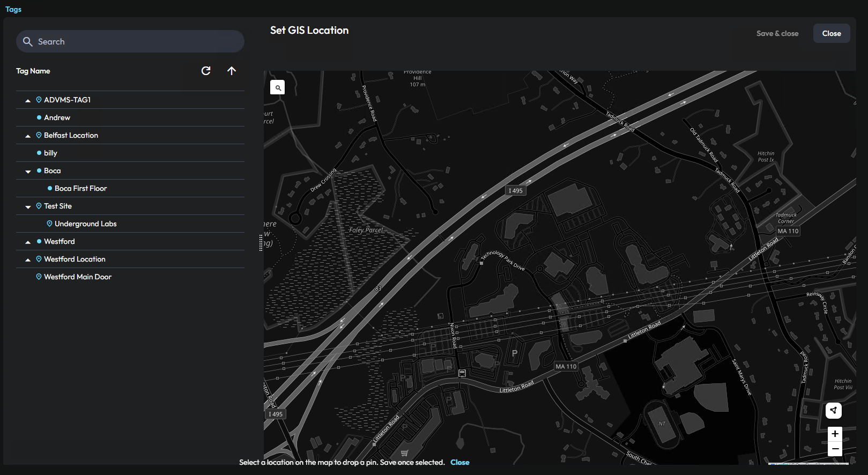This screenshot has height=475, width=868.
Task: Select the Westford Location tag name
Action: pos(75,259)
